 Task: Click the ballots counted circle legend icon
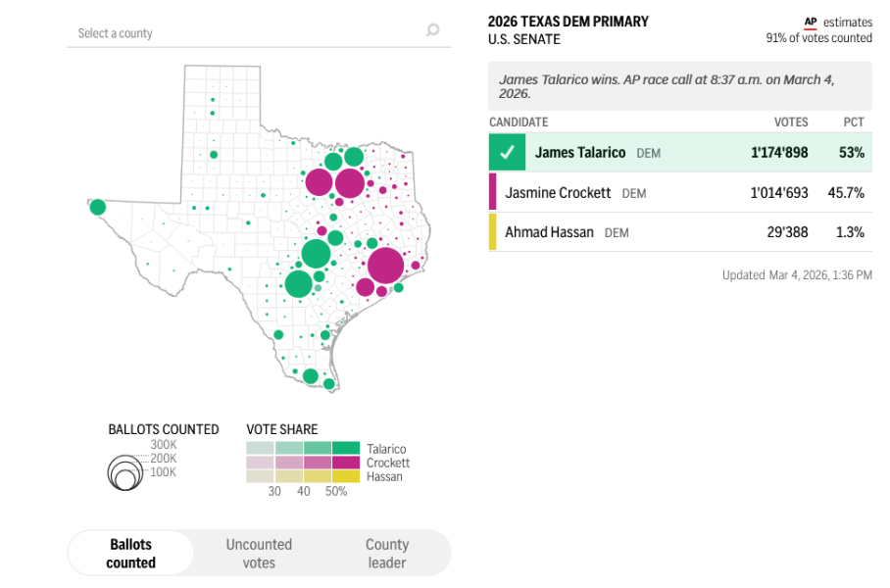pyautogui.click(x=124, y=473)
